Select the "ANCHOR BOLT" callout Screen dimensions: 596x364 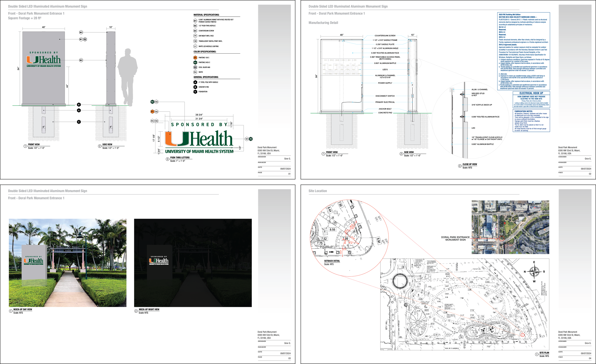(x=385, y=109)
